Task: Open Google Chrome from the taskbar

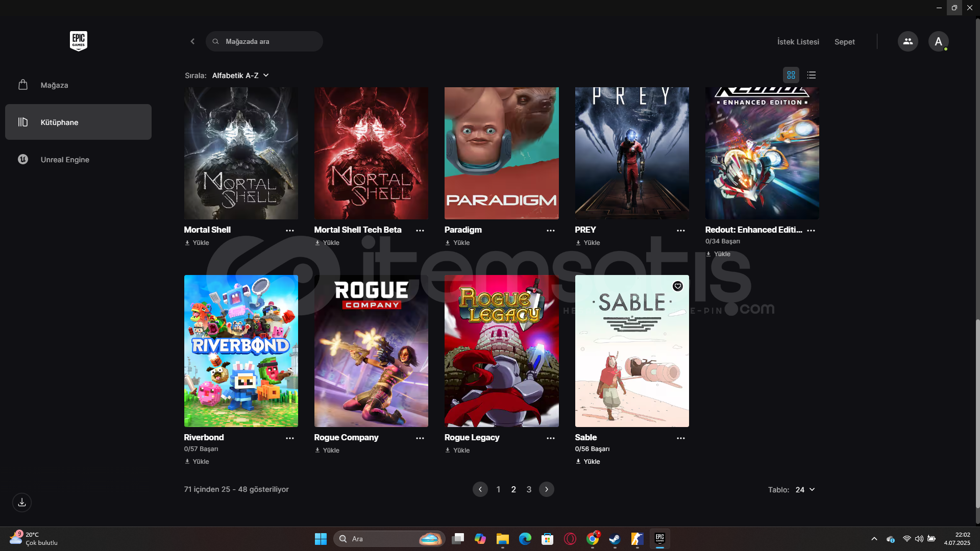Action: pyautogui.click(x=593, y=539)
